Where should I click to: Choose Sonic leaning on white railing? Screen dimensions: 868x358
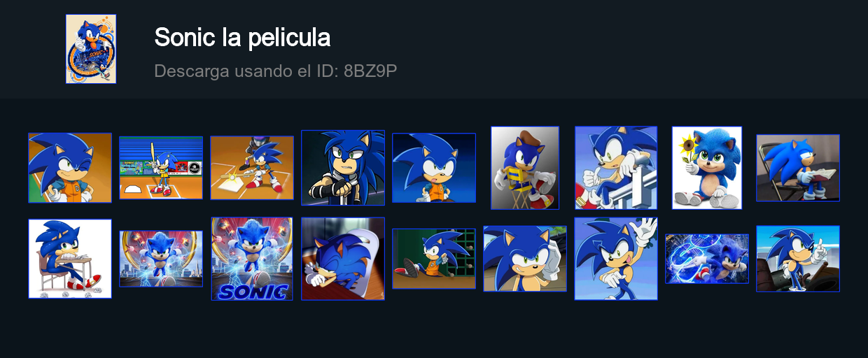click(x=616, y=168)
